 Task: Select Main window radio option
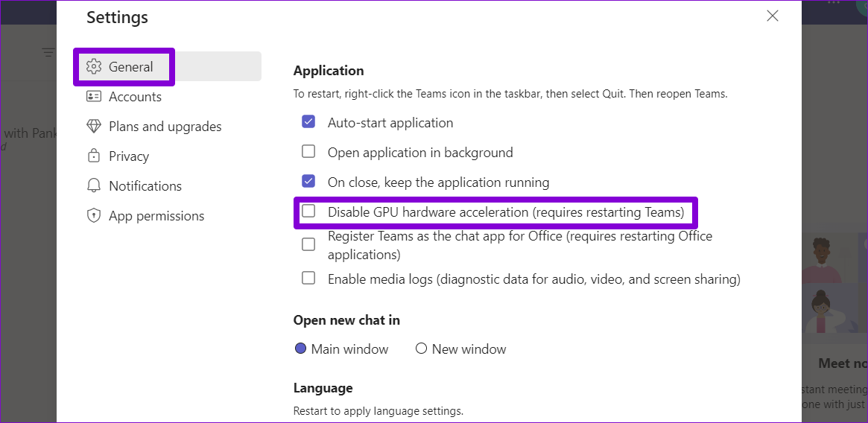pos(300,349)
